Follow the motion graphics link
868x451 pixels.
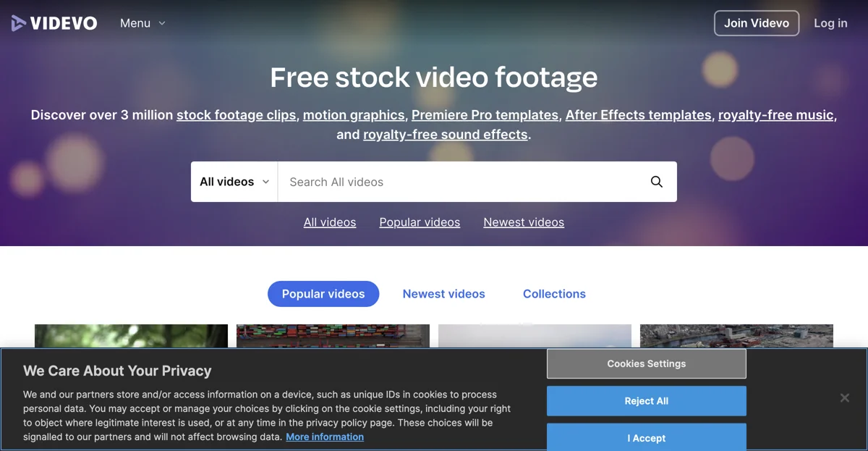[x=354, y=115]
